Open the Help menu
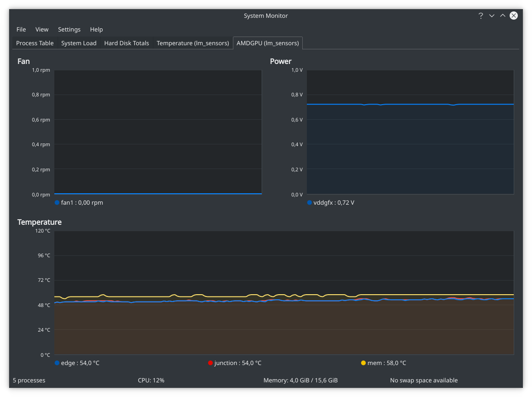 (96, 30)
